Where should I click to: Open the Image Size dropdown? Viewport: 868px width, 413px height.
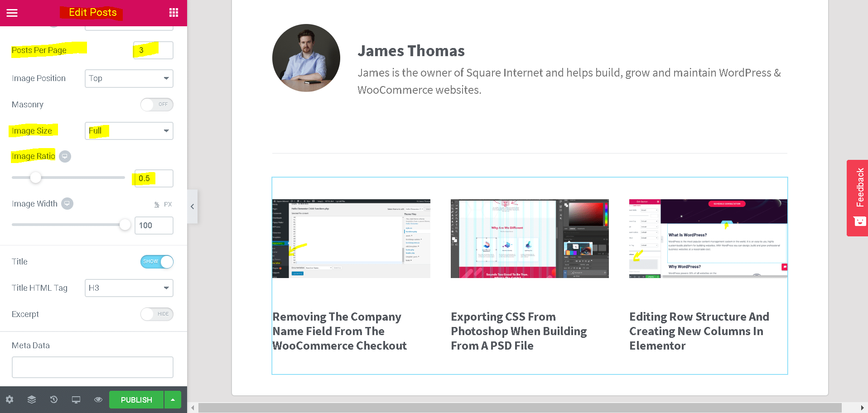[x=129, y=131]
